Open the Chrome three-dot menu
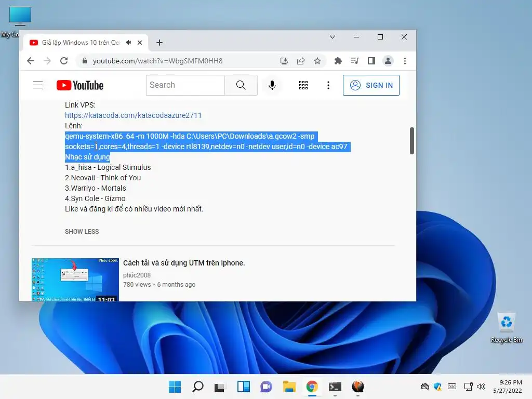The width and height of the screenshot is (532, 399). pyautogui.click(x=405, y=61)
